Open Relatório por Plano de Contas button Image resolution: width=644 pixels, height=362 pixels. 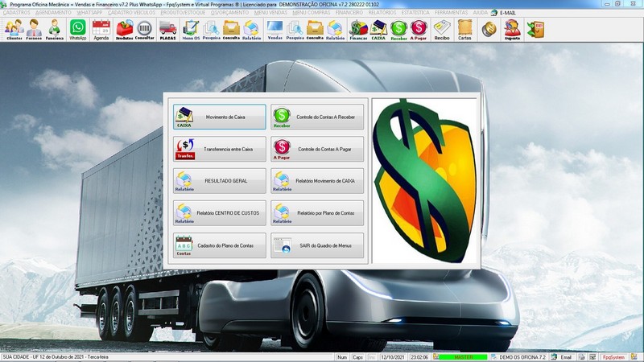317,213
